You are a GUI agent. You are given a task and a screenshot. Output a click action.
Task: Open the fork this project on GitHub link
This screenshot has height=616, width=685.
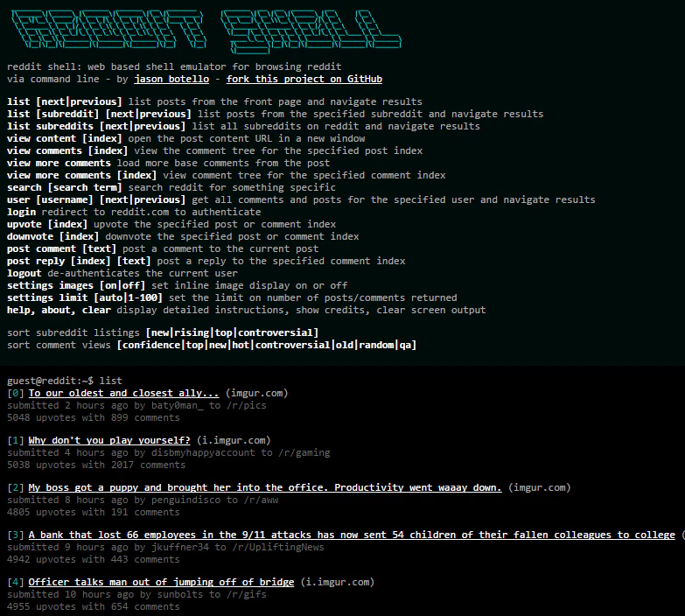coord(304,79)
